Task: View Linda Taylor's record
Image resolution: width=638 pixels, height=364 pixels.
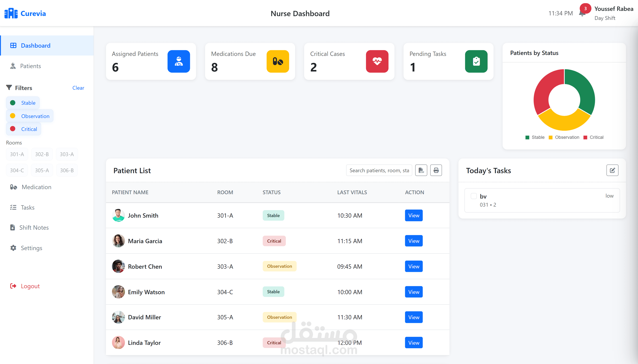Action: (414, 342)
